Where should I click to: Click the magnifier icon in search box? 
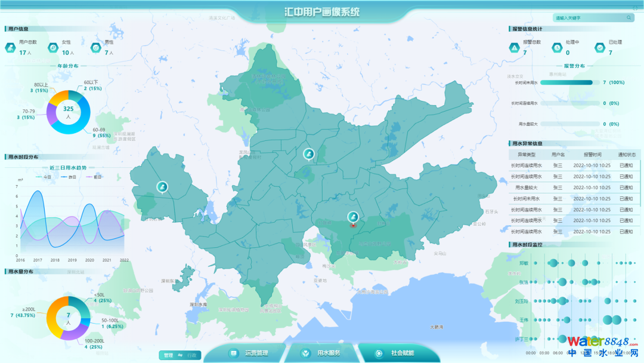628,18
